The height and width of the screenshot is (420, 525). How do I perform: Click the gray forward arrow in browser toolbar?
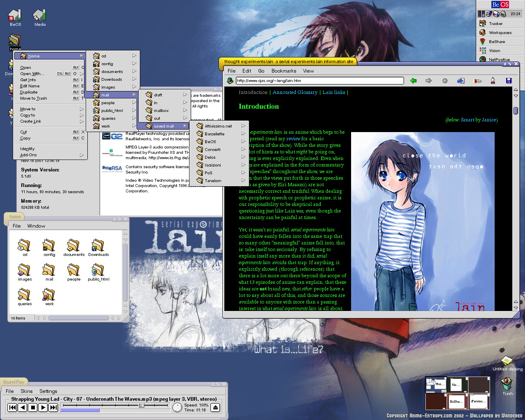click(429, 81)
